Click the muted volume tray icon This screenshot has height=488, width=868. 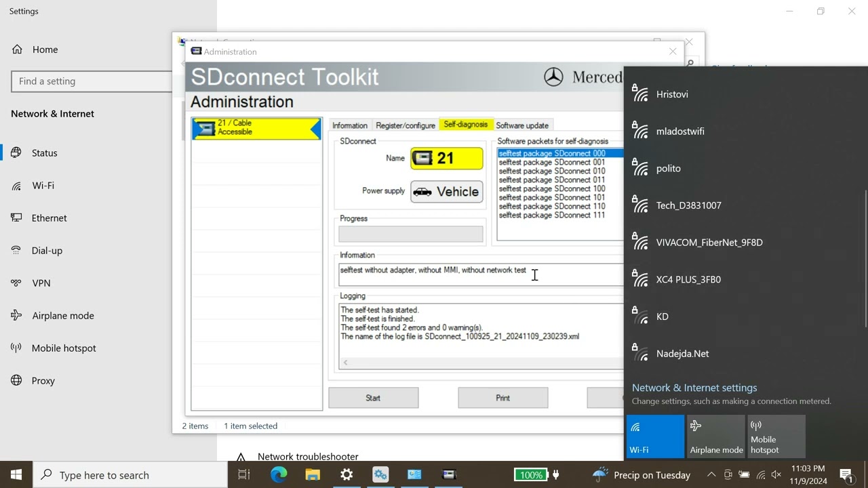coord(776,475)
